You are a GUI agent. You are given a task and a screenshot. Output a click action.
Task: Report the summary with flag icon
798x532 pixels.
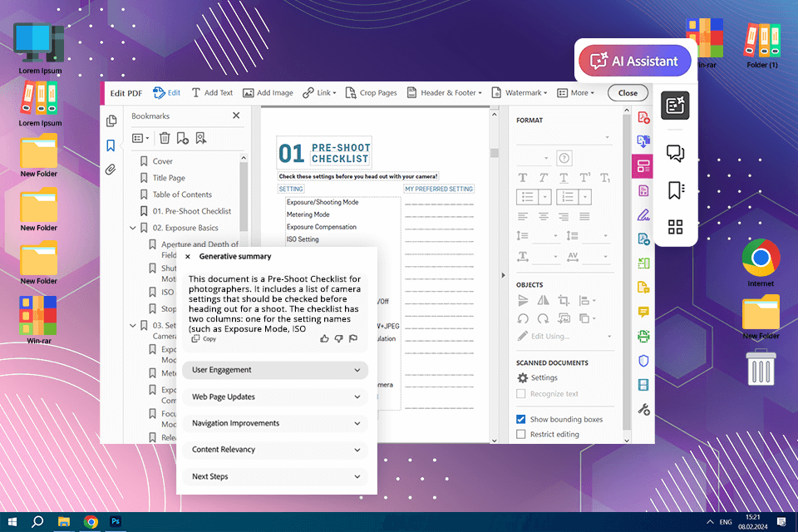tap(353, 338)
